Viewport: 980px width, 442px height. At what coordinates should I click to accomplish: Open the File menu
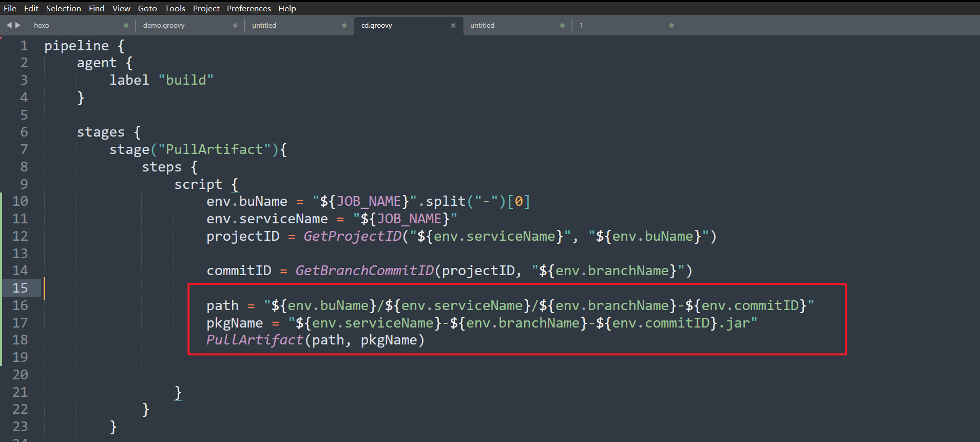(10, 8)
